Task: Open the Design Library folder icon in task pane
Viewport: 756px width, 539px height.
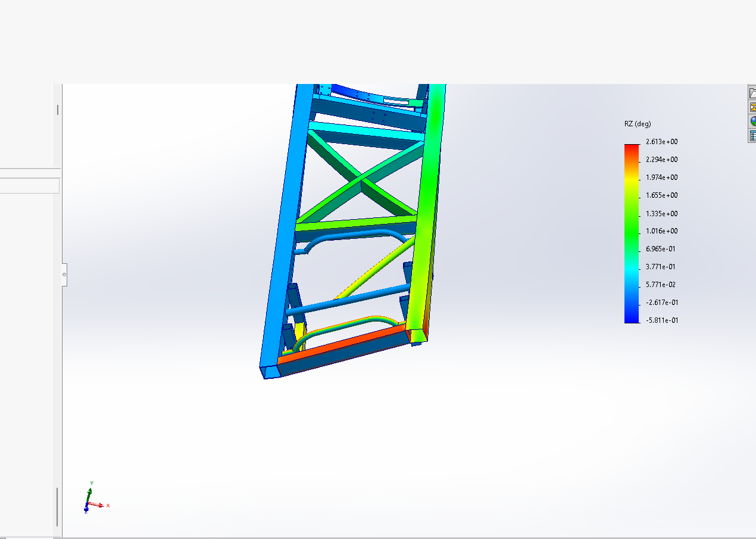Action: point(752,93)
